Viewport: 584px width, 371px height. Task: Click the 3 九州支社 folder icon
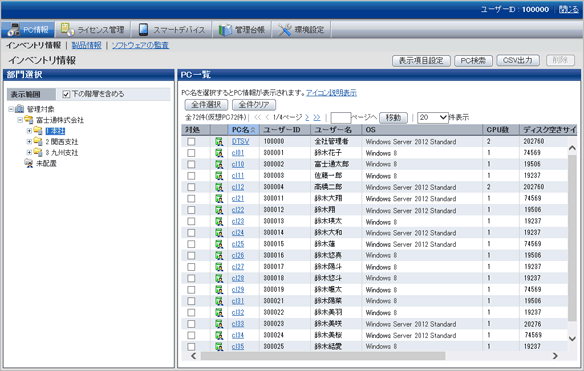pyautogui.click(x=38, y=152)
